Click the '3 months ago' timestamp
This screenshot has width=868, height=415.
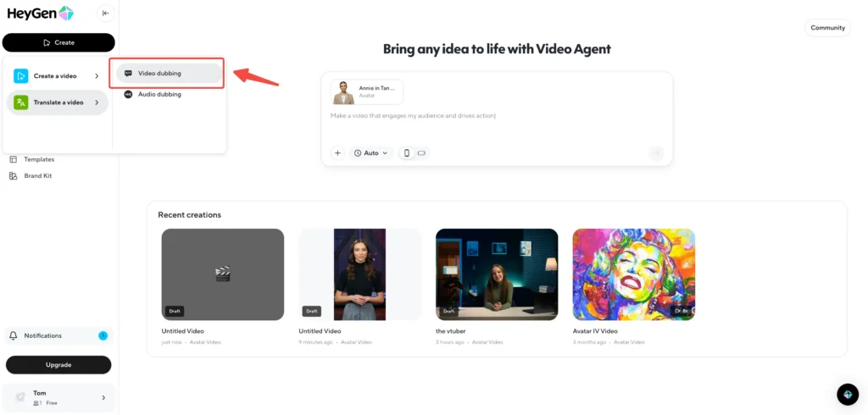(x=589, y=342)
